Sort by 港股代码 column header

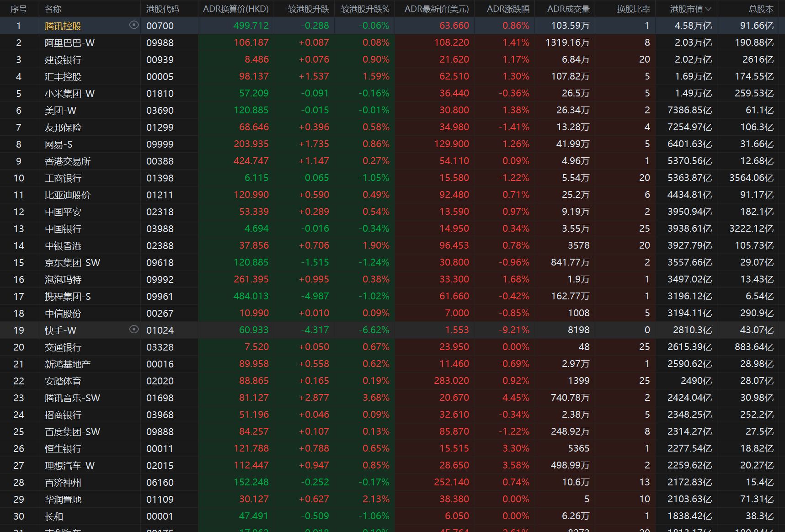(x=163, y=9)
